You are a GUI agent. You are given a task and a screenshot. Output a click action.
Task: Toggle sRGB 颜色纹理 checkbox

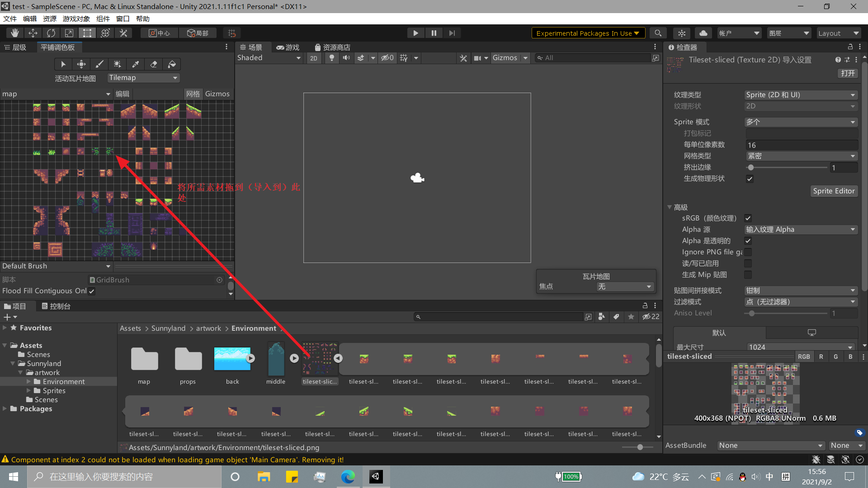pyautogui.click(x=748, y=218)
